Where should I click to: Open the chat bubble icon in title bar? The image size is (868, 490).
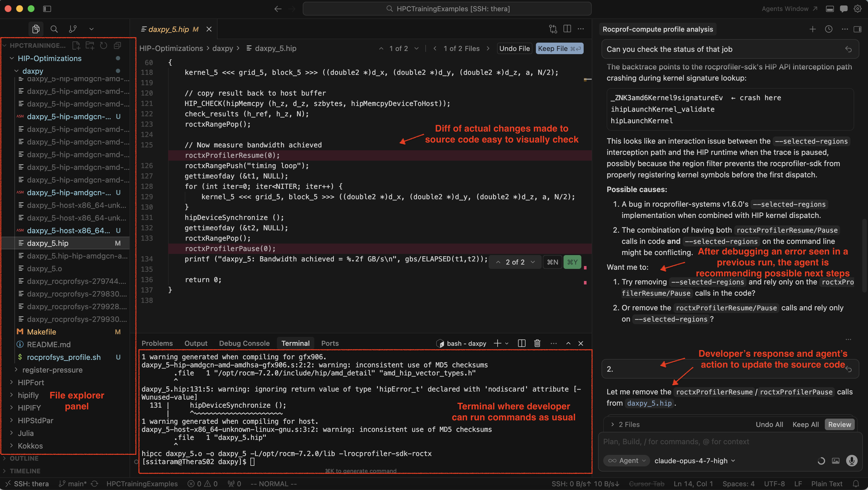point(844,9)
